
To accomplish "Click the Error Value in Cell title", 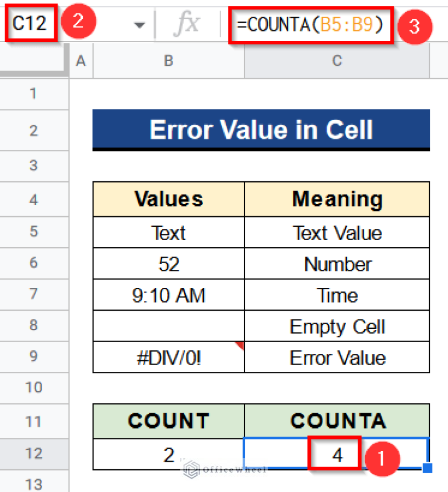I will (x=261, y=129).
